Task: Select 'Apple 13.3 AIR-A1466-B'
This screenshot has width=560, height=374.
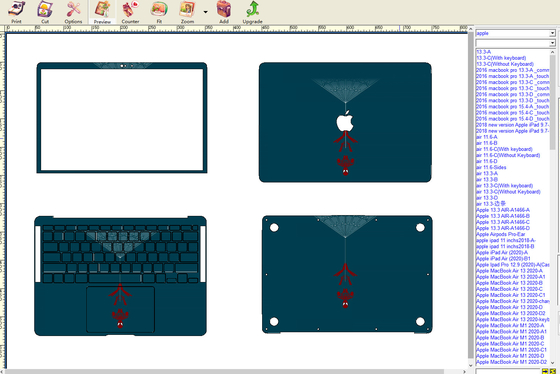Action: coord(503,216)
